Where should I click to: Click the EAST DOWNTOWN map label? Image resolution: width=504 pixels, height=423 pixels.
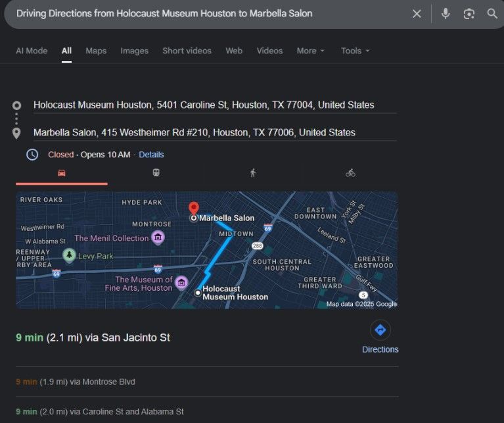coord(315,213)
